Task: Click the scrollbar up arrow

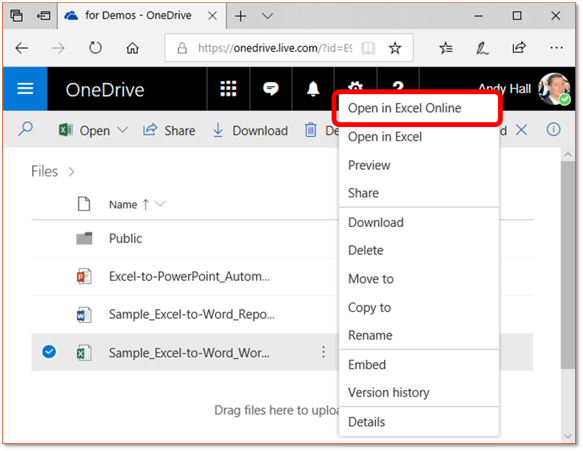Action: pyautogui.click(x=568, y=154)
